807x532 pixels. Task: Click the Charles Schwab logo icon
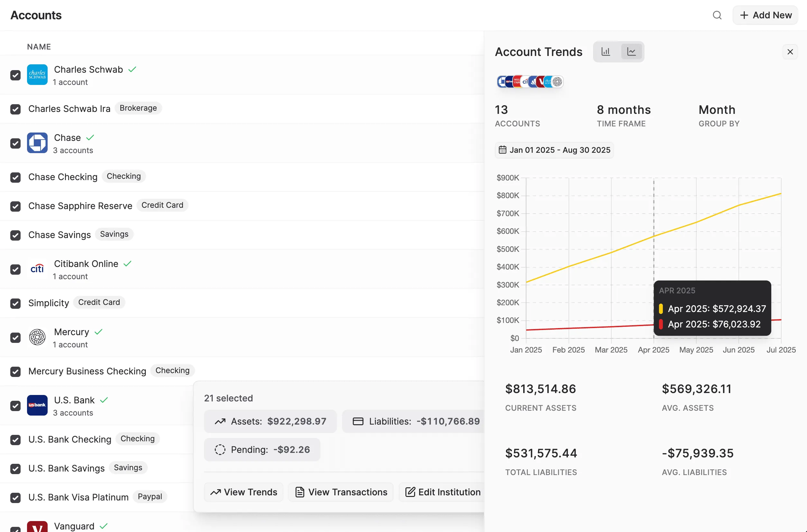point(37,75)
